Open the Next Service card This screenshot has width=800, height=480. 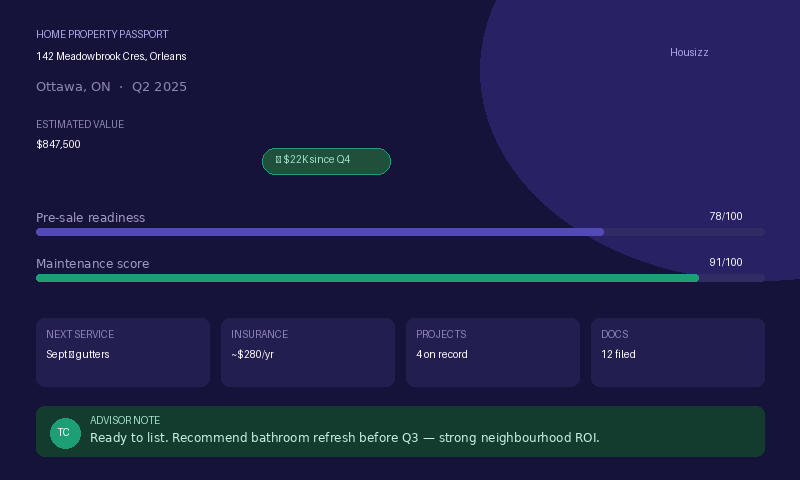click(x=123, y=352)
